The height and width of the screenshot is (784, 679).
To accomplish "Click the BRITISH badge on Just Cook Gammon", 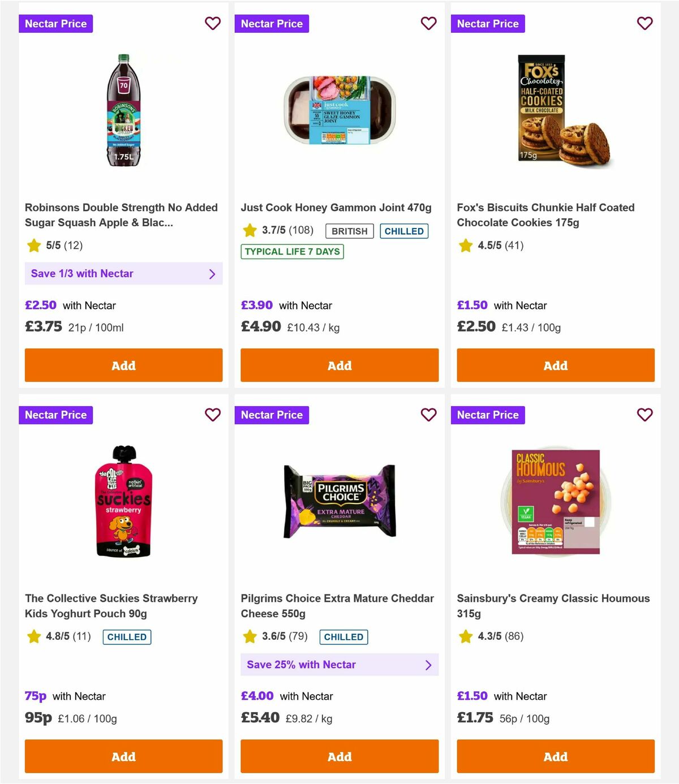I will (x=349, y=231).
